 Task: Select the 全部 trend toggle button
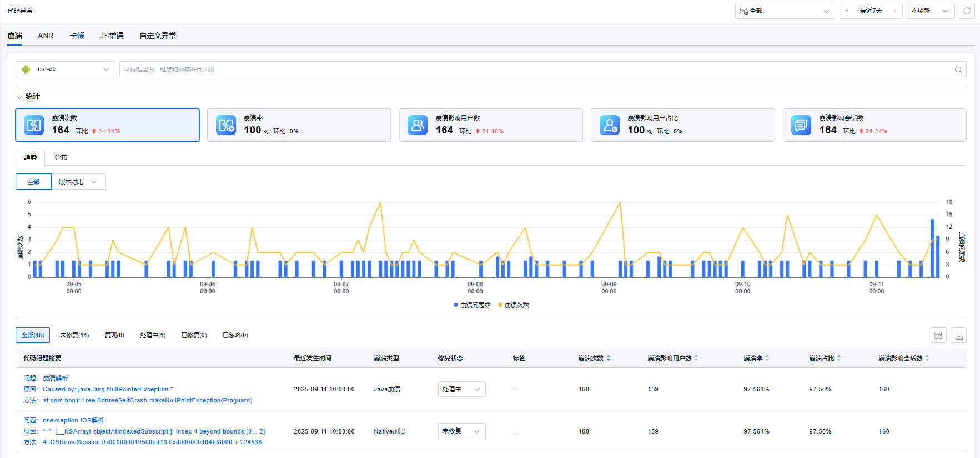click(33, 182)
